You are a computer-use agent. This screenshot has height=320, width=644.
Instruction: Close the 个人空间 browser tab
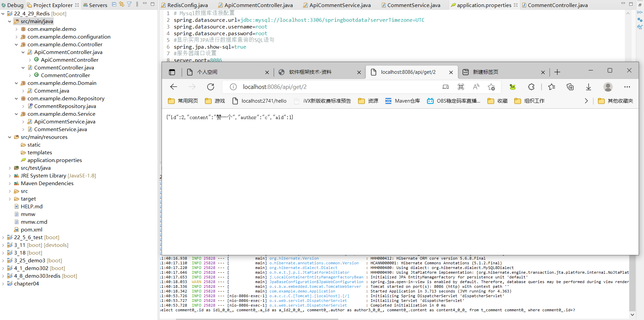point(267,72)
